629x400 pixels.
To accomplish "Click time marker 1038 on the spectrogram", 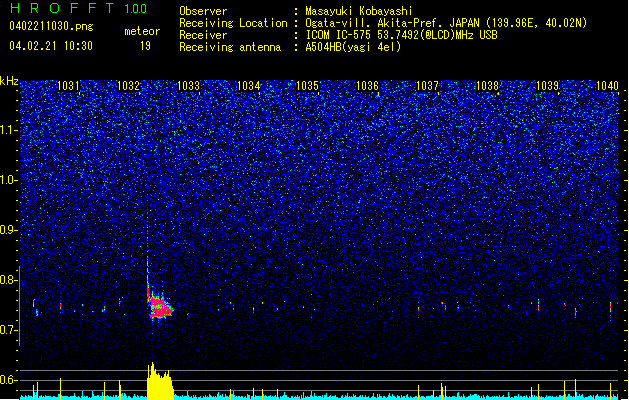I will pos(487,85).
